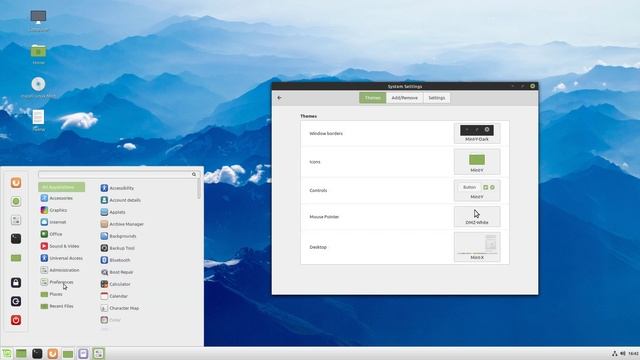Click the search magnifier icon in the menu
Image resolution: width=640 pixels, height=360 pixels.
[x=194, y=174]
